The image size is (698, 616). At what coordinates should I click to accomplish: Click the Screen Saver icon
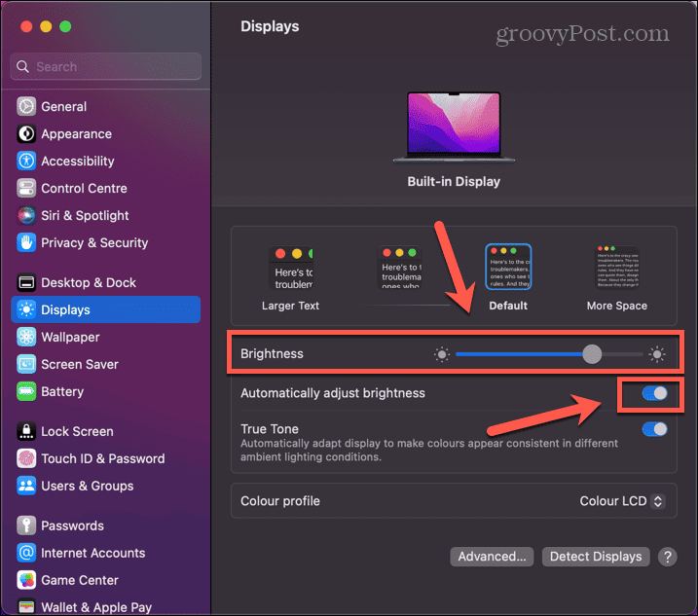[26, 364]
